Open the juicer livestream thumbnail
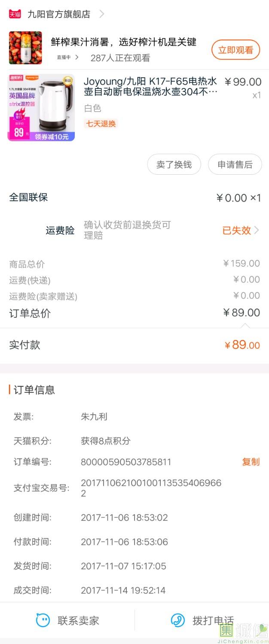 [25, 48]
